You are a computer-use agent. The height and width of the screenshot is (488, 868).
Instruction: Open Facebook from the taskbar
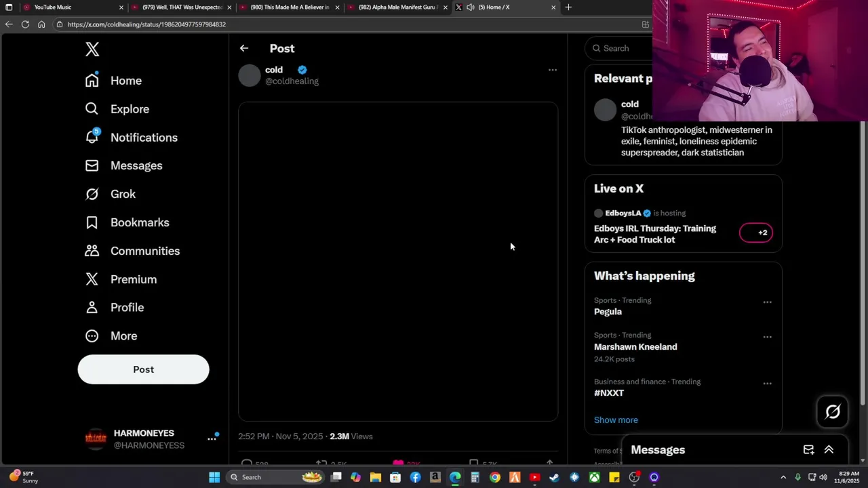click(x=415, y=477)
